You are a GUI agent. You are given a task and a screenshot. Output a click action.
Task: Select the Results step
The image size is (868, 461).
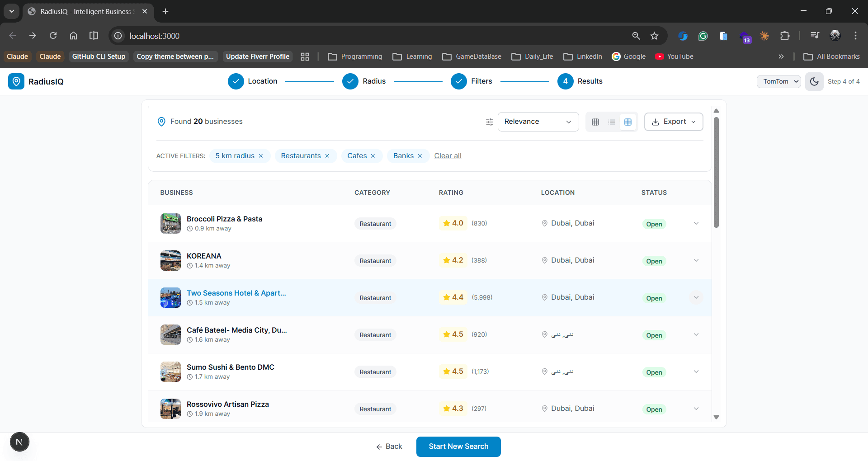(580, 81)
